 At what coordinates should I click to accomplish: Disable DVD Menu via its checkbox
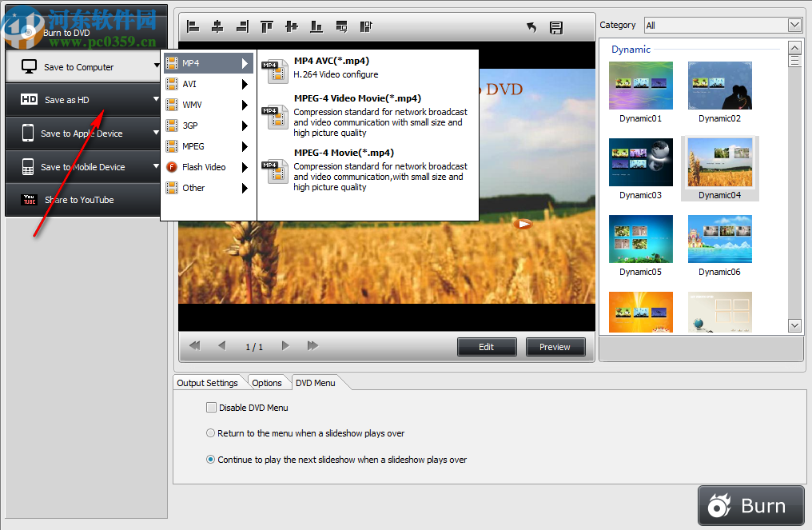click(x=211, y=407)
